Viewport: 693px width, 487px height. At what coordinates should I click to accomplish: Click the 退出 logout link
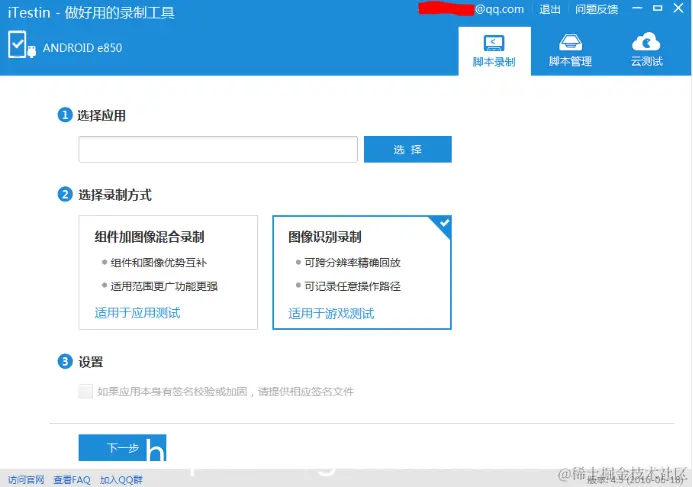click(550, 9)
